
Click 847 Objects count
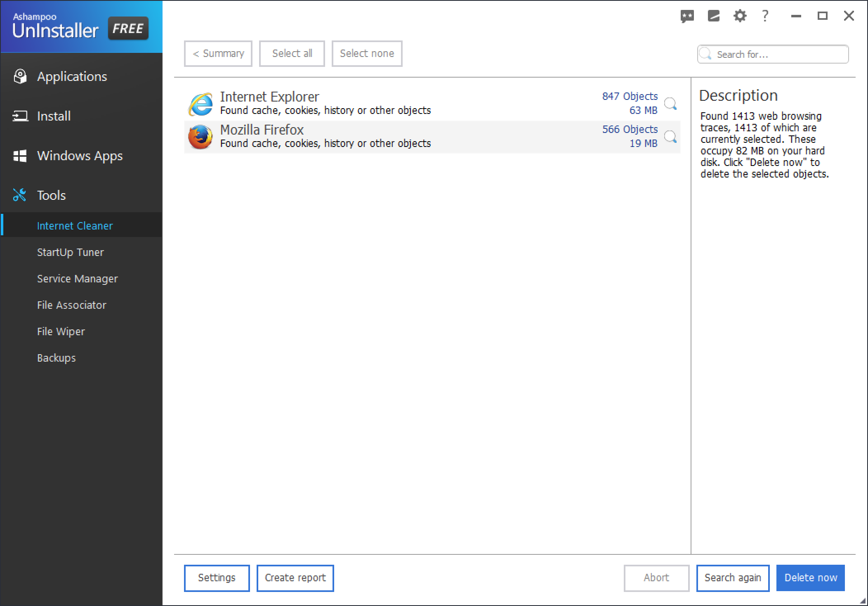pyautogui.click(x=630, y=96)
